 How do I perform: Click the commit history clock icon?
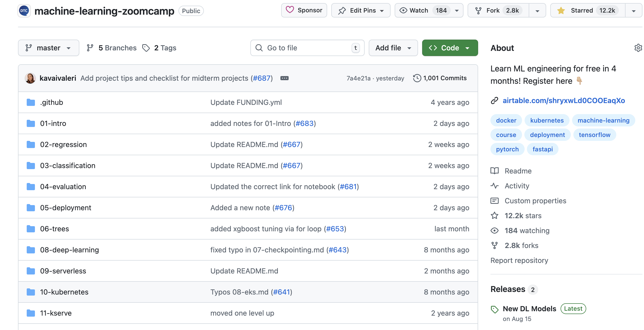[417, 78]
